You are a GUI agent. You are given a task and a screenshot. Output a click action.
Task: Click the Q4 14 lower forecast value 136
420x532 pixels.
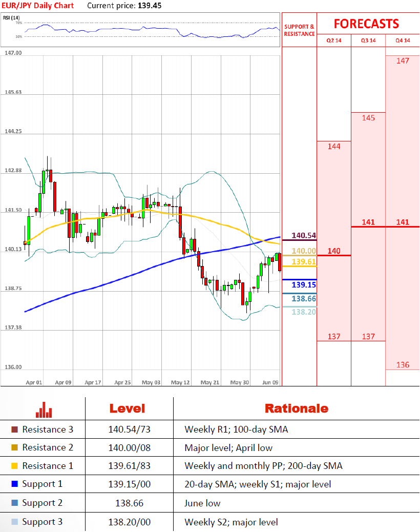tap(403, 365)
